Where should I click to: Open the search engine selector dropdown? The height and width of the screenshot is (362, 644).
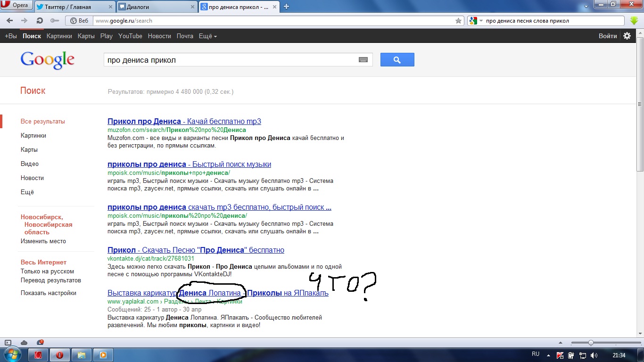(x=476, y=21)
